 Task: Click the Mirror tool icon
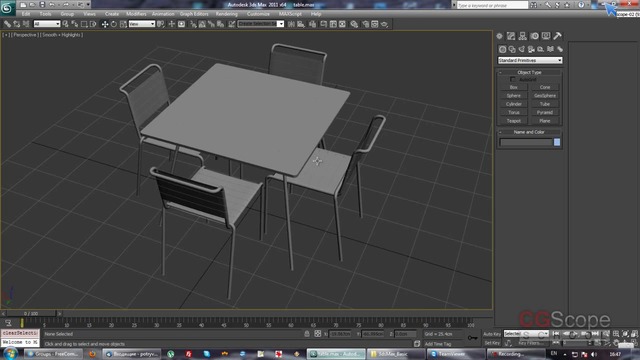[291, 24]
